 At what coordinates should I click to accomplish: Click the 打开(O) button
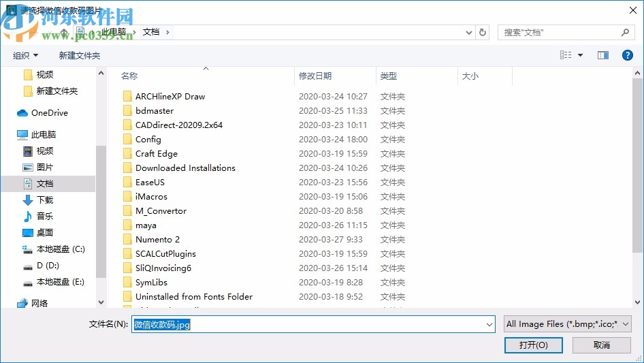534,345
